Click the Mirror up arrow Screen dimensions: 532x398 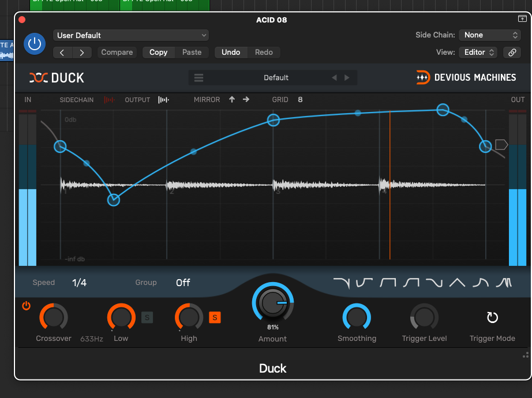pos(232,99)
